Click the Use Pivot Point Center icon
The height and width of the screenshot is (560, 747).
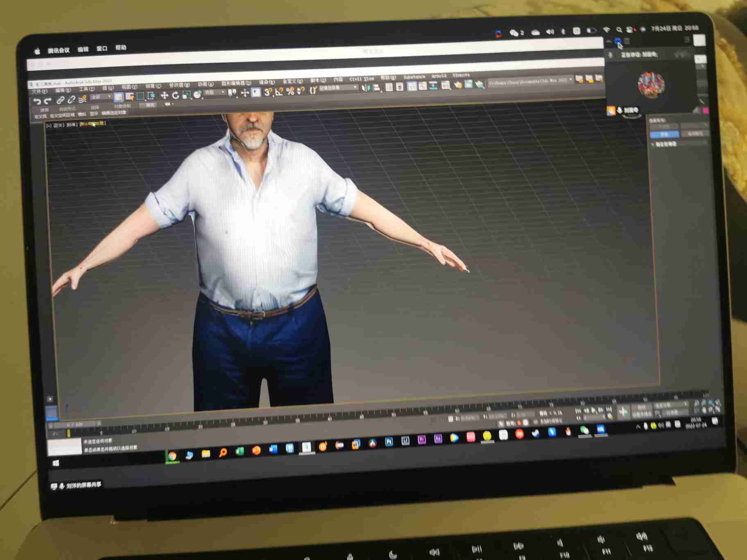pyautogui.click(x=232, y=93)
